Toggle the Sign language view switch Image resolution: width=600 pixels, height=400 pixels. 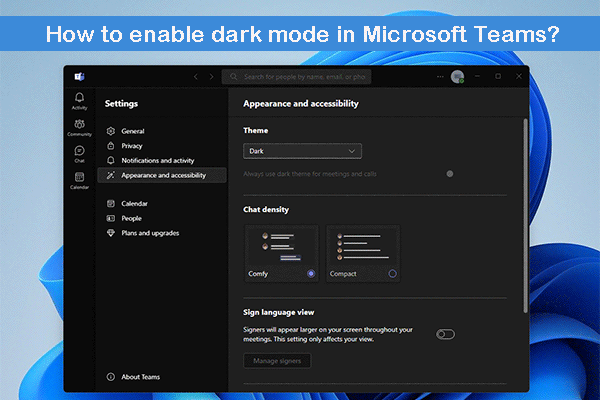[445, 334]
